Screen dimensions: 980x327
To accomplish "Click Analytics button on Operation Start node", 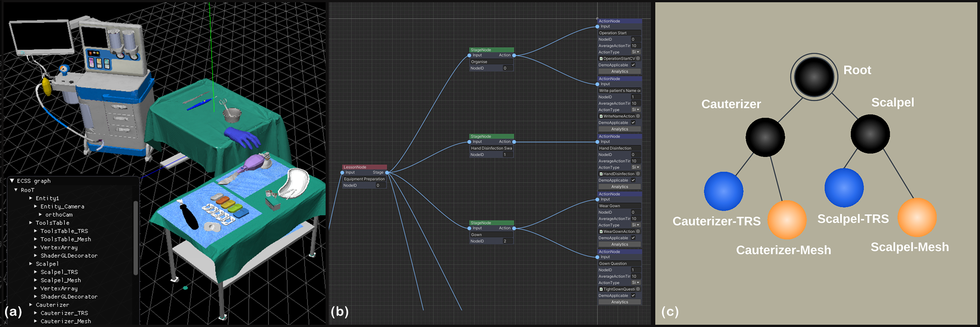I will tap(620, 71).
